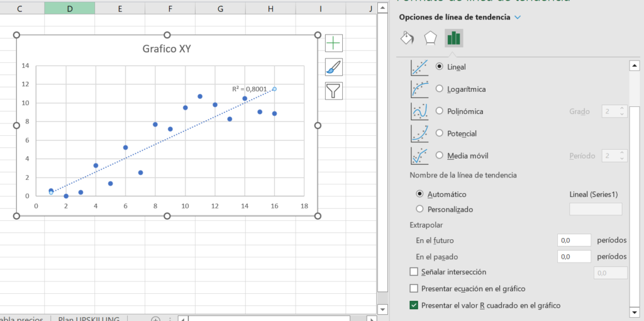
Task: Select the Potencial radio button
Action: [x=440, y=133]
